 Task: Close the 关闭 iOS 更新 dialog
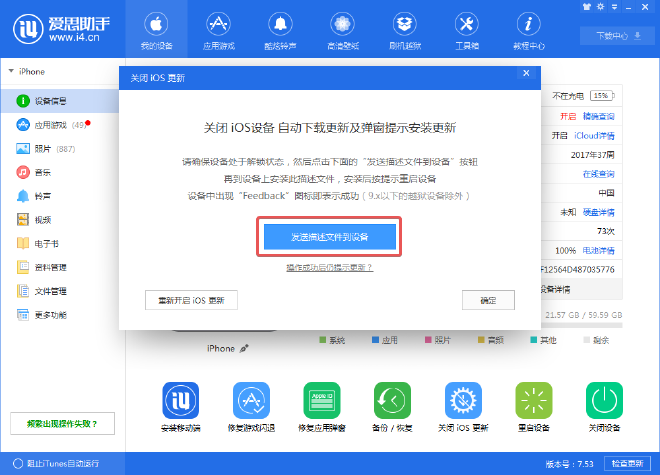(526, 73)
